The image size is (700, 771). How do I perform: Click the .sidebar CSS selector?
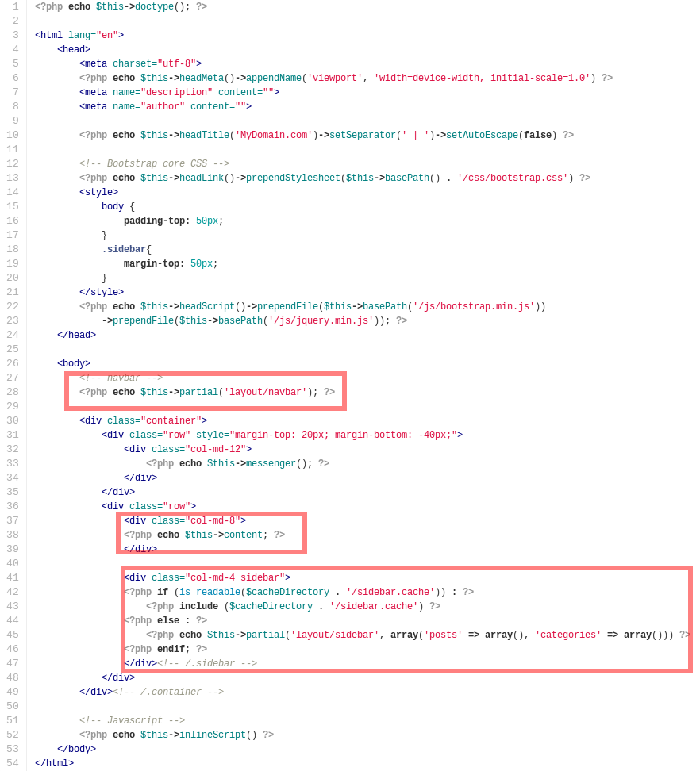point(124,250)
